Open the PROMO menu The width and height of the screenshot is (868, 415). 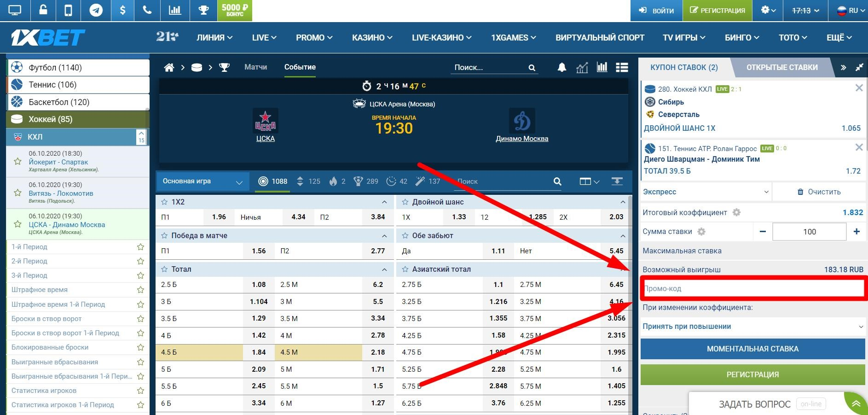click(314, 38)
